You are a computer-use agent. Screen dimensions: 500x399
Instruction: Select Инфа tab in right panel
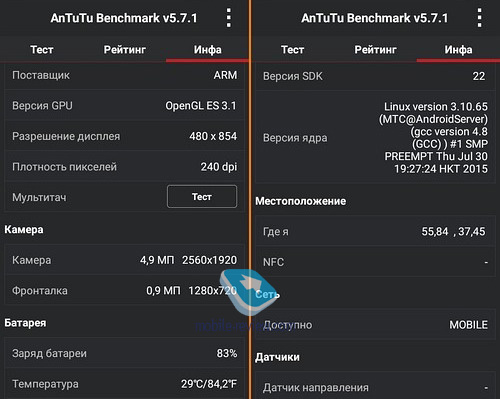point(458,50)
